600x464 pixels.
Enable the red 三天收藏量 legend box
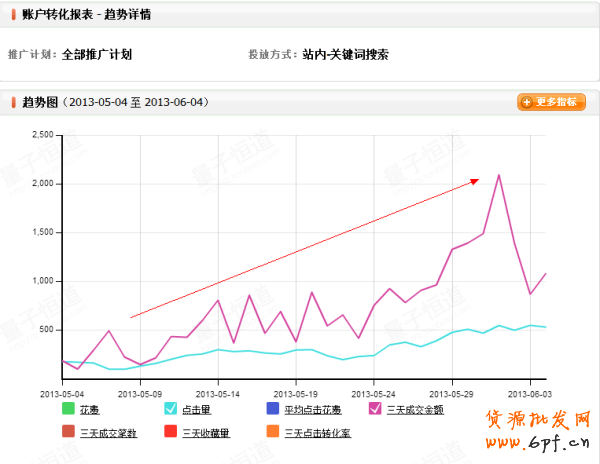(170, 432)
